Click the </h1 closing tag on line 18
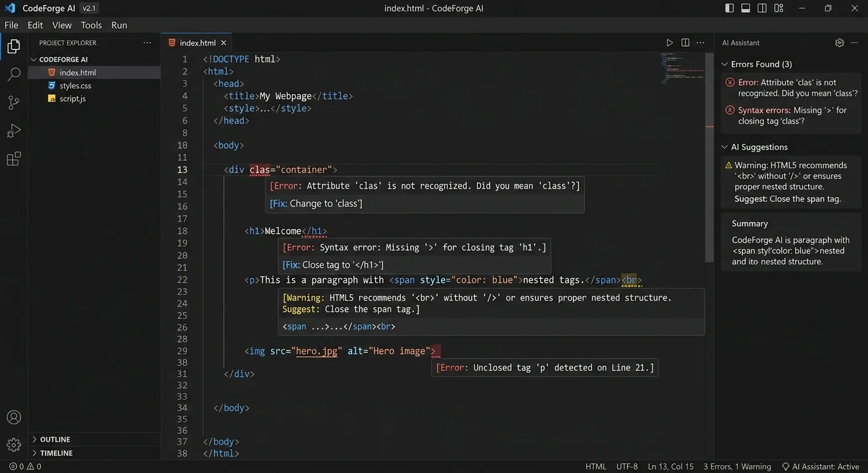The image size is (868, 473). (314, 231)
